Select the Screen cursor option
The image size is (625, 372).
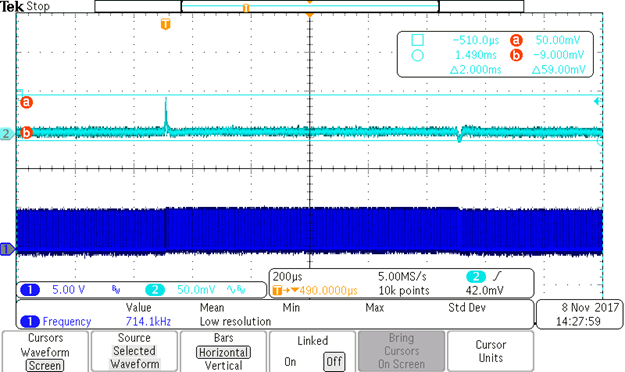coord(45,365)
